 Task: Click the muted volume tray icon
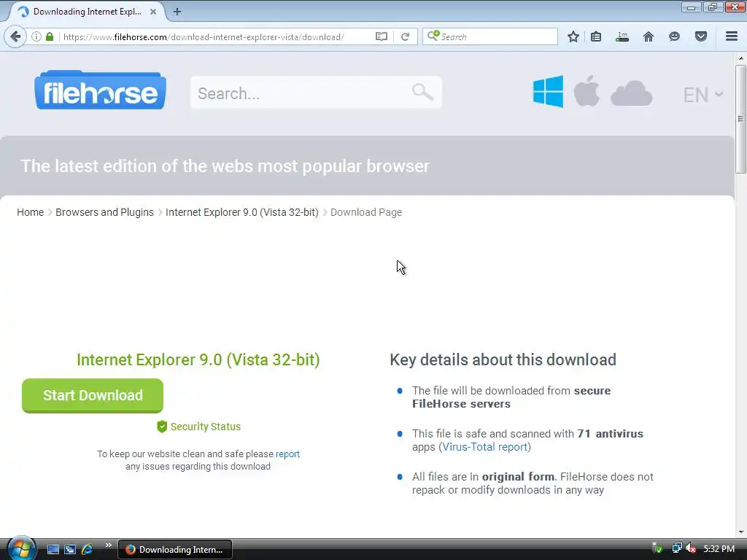pos(691,548)
